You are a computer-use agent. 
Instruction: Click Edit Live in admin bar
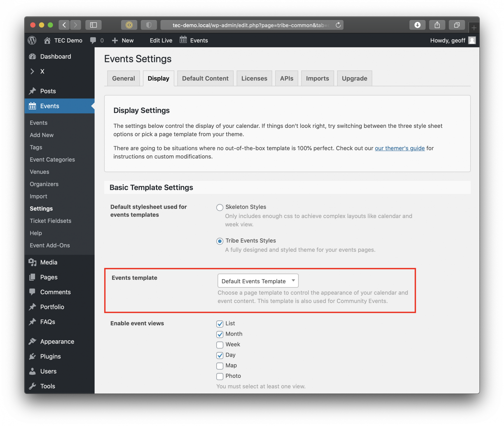coord(161,40)
